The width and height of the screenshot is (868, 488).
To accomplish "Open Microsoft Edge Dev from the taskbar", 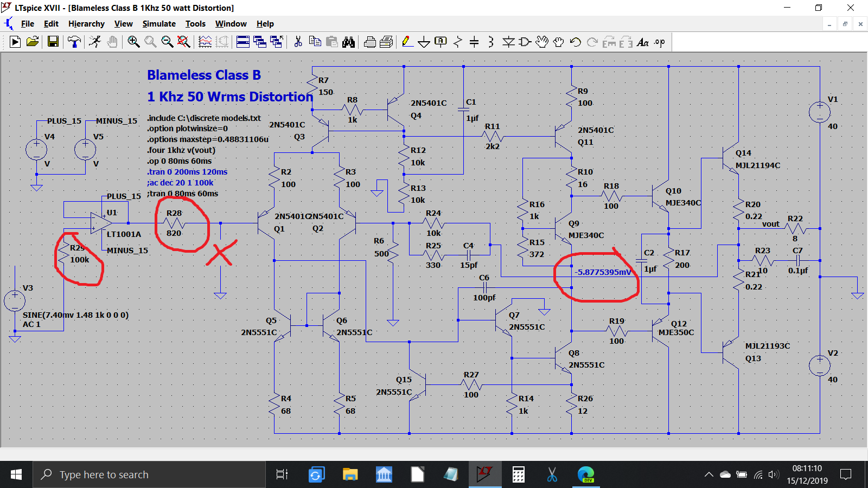I will [x=586, y=474].
